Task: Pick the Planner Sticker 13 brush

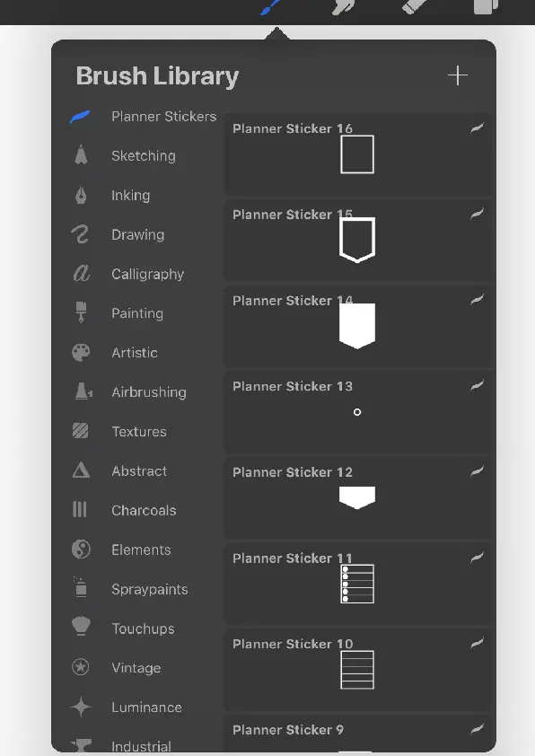Action: click(x=357, y=412)
